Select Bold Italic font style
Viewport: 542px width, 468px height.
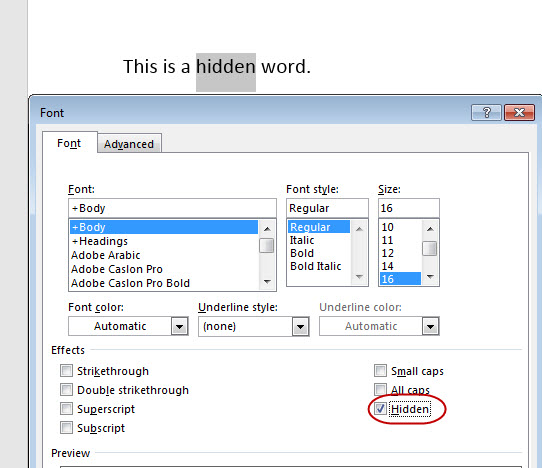[x=315, y=266]
